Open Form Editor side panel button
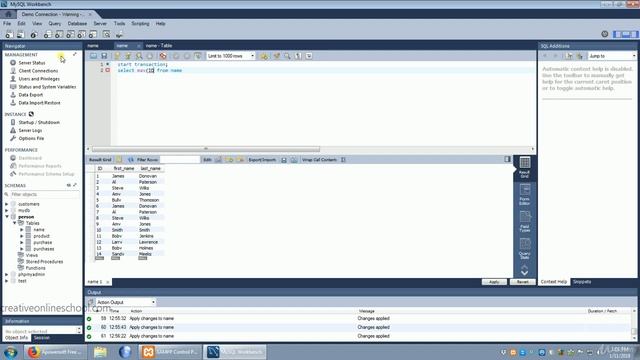 point(525,194)
